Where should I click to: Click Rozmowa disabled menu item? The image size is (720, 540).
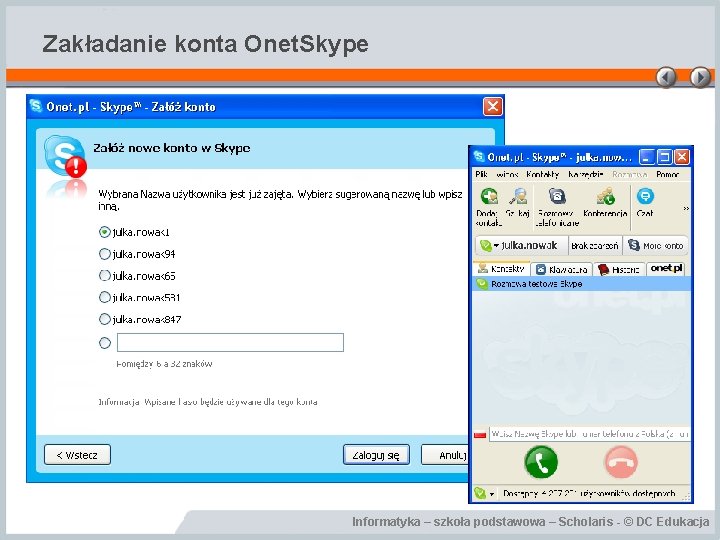click(x=629, y=174)
